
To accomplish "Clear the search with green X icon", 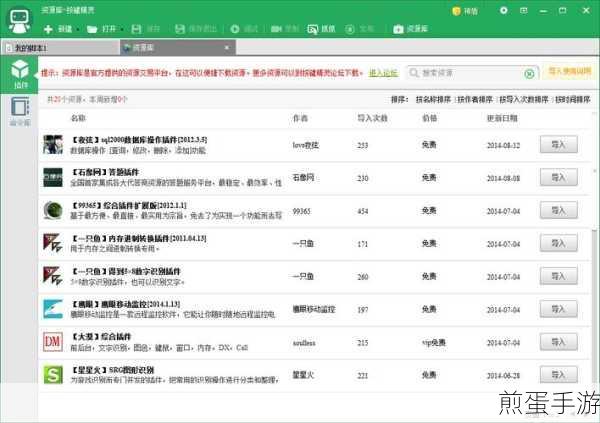I will click(529, 73).
